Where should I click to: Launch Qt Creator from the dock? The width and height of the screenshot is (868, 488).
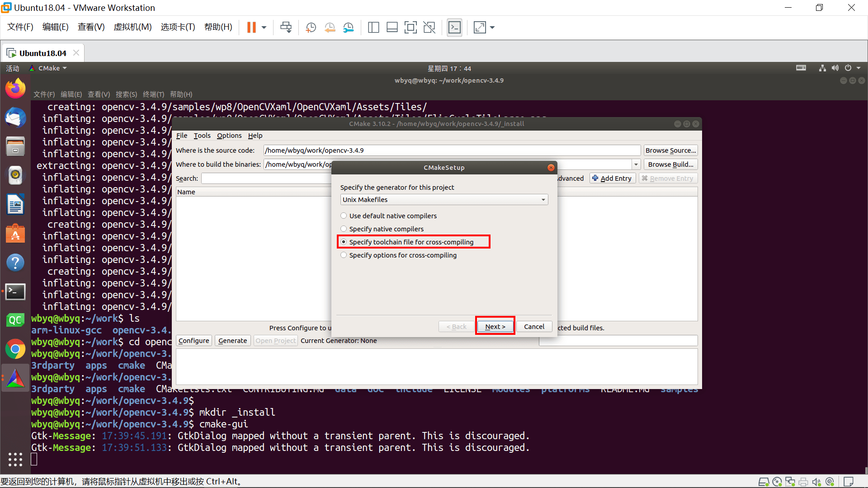tap(15, 320)
